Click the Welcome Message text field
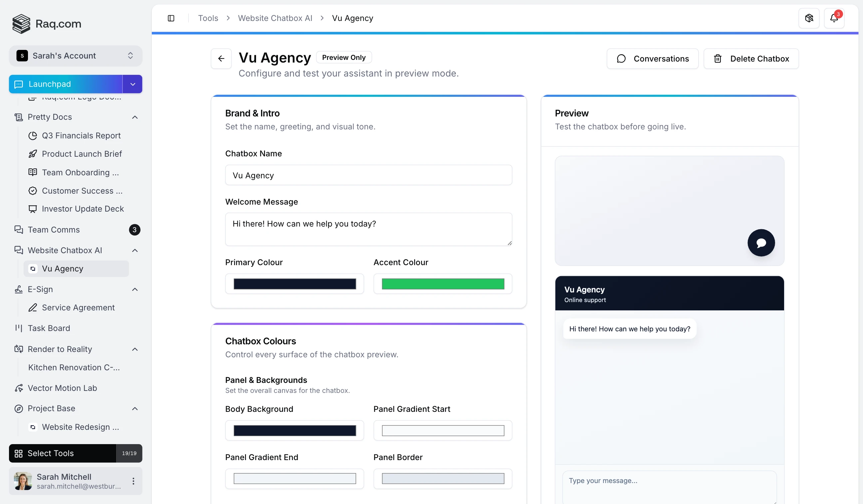This screenshot has height=504, width=863. 369,229
